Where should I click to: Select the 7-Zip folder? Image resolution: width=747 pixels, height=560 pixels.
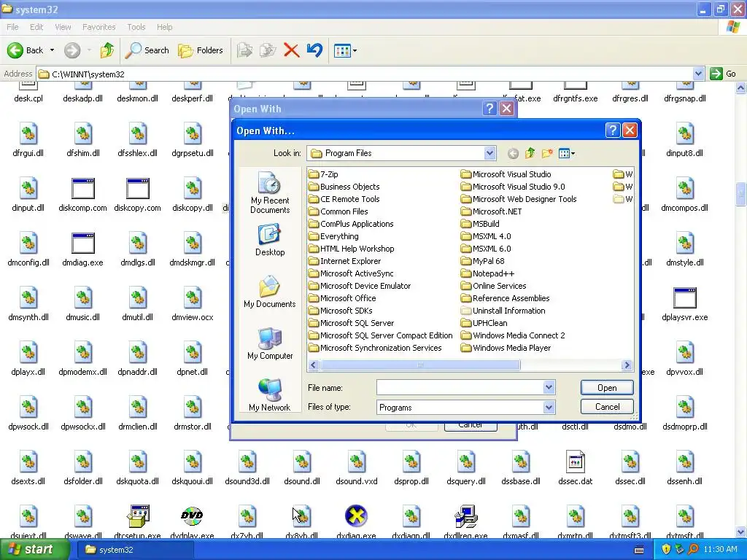coord(323,174)
